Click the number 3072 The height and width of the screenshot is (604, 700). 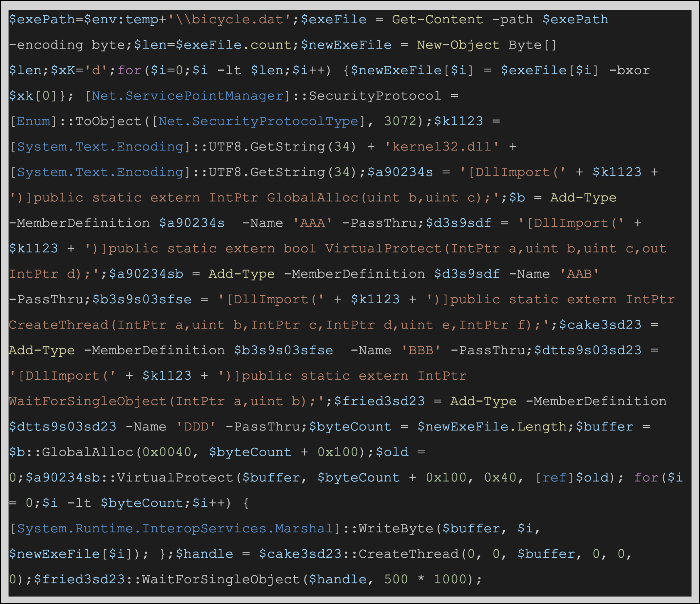(x=400, y=121)
